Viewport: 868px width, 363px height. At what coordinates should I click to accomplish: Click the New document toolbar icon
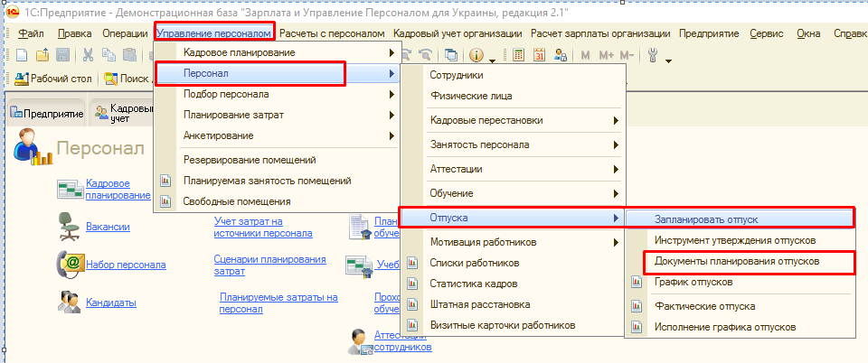tap(21, 55)
